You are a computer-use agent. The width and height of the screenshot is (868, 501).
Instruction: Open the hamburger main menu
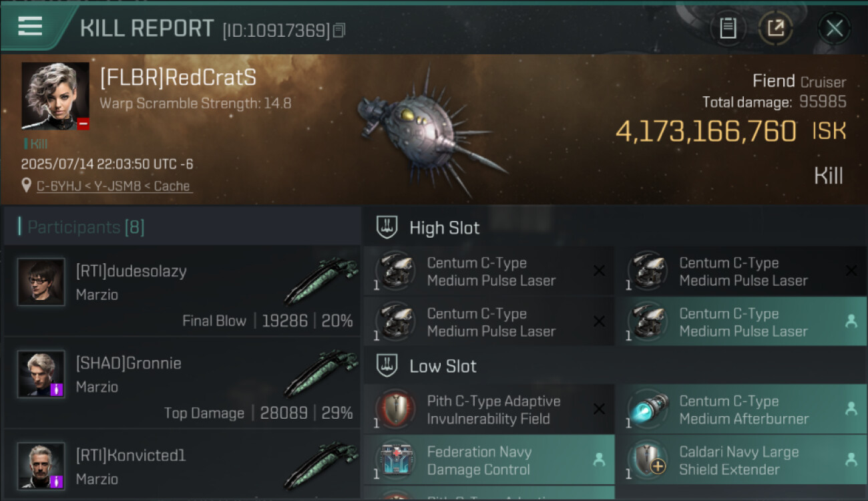pos(30,27)
